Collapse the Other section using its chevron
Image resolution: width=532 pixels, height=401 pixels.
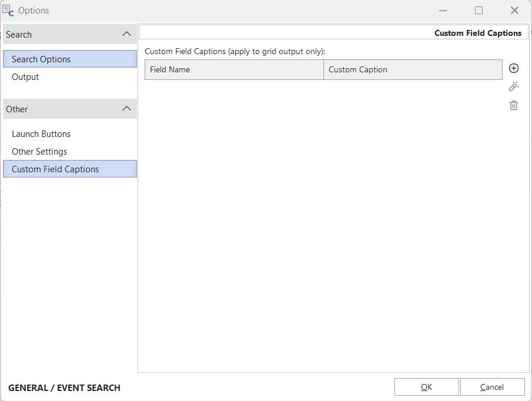(x=126, y=109)
